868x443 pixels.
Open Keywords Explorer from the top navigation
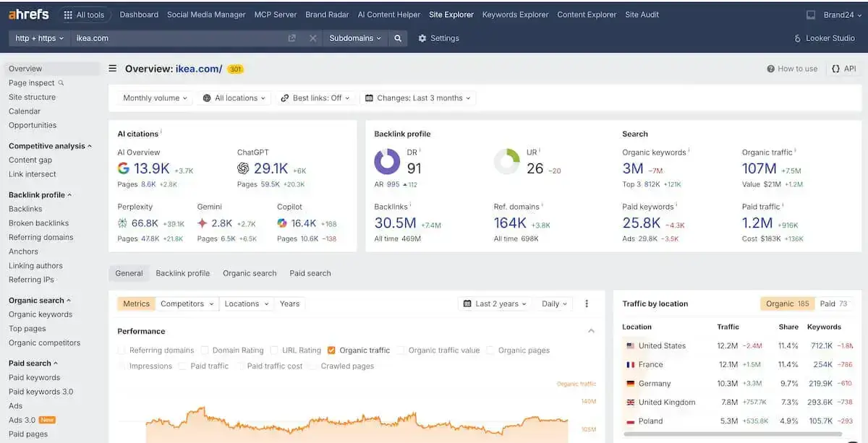pyautogui.click(x=515, y=14)
